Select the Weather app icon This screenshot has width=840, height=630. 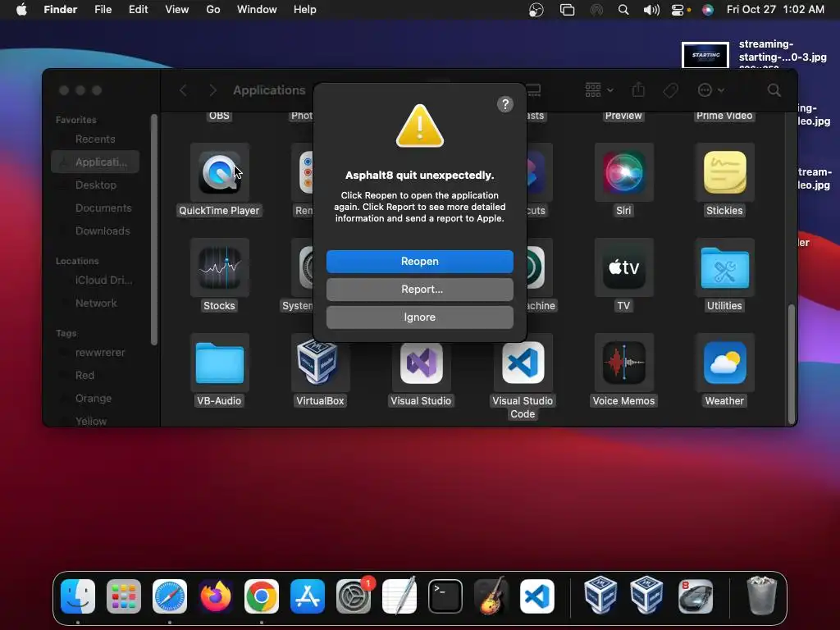click(724, 363)
